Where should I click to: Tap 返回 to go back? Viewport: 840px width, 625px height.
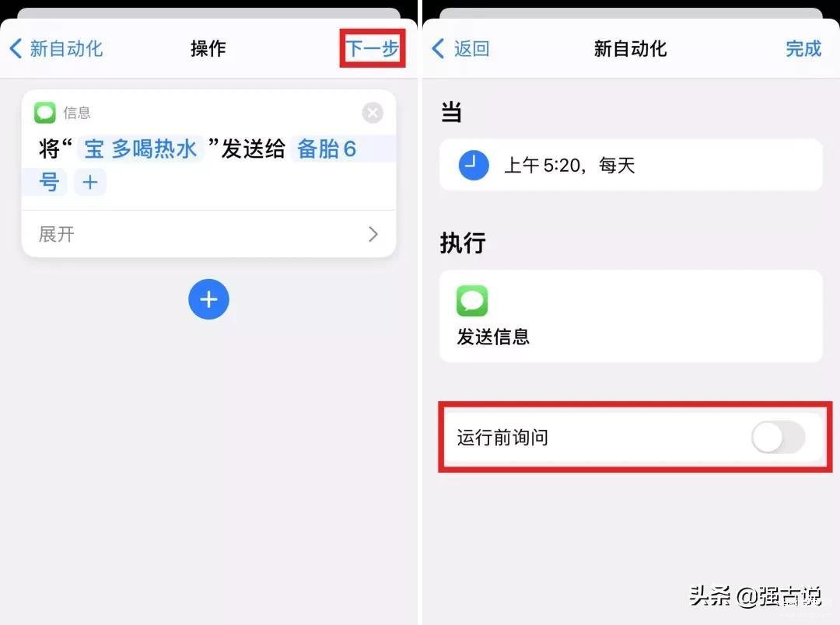471,48
